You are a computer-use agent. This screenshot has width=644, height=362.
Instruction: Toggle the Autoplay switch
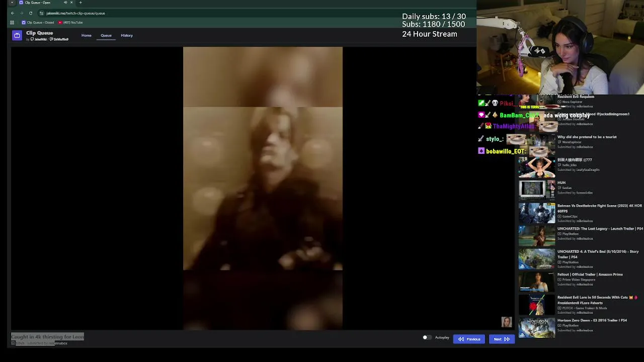427,338
